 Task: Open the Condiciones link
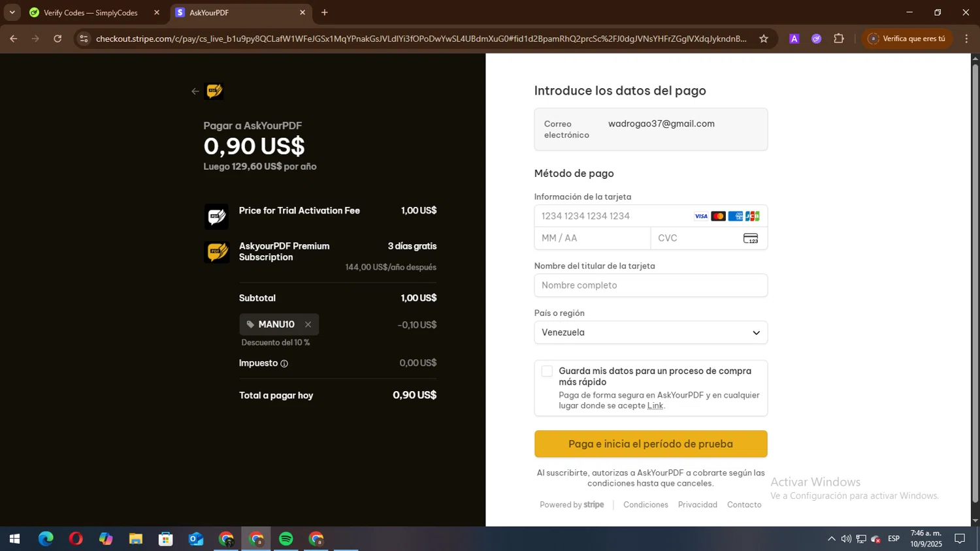pyautogui.click(x=645, y=505)
